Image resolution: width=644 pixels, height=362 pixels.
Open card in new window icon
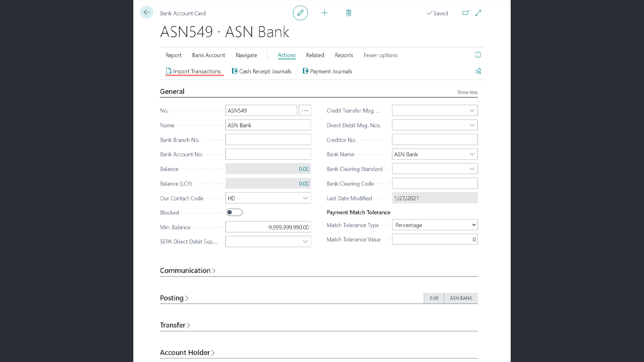465,13
